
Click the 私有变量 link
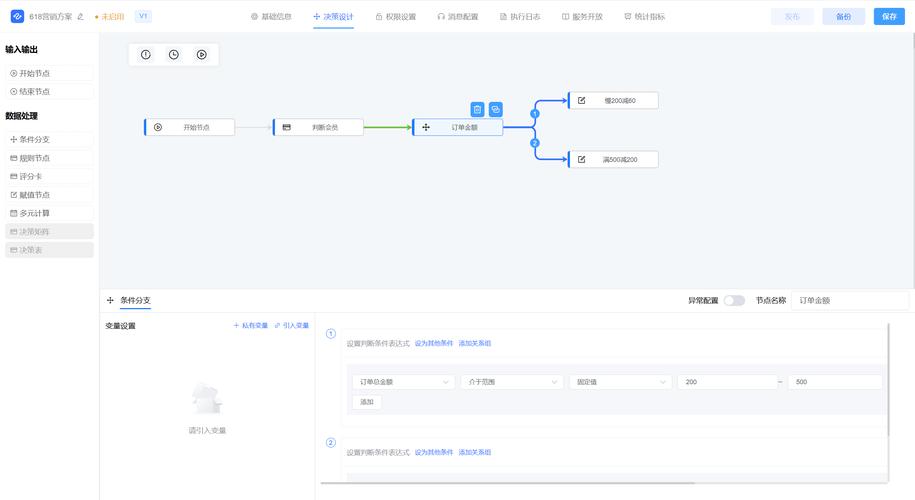tap(250, 326)
